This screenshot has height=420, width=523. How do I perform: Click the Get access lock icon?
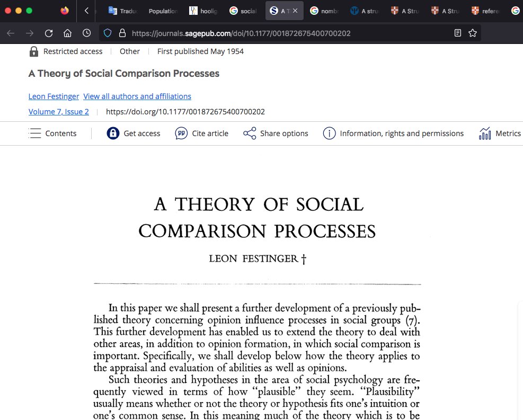113,133
